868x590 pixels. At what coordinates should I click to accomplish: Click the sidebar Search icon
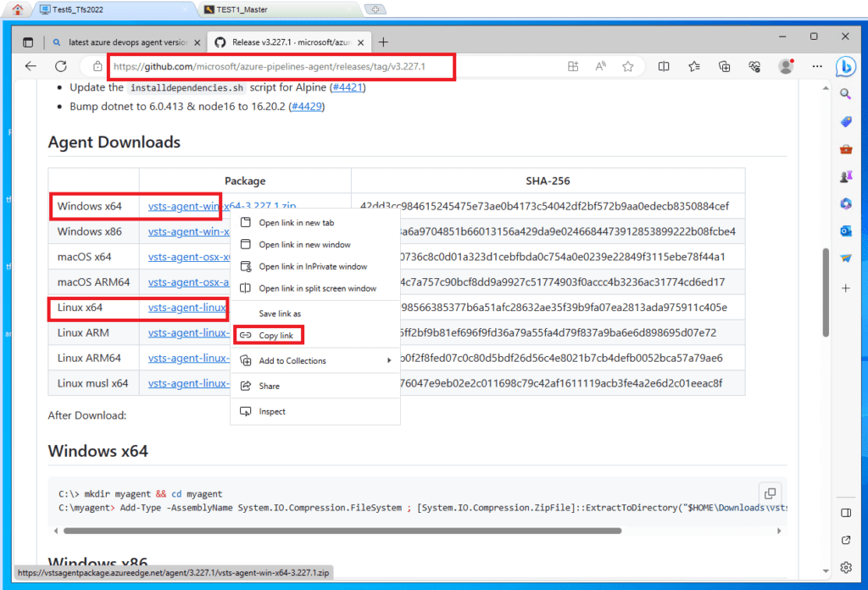(x=845, y=94)
